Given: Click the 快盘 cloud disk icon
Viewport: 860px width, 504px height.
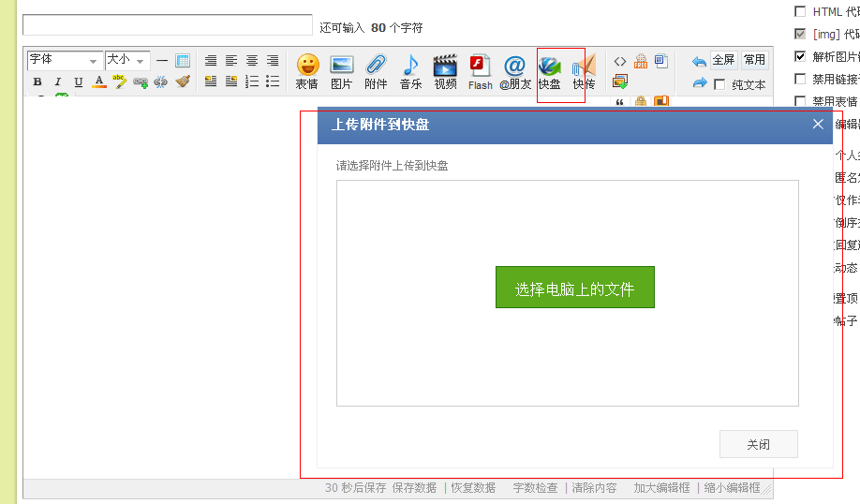Looking at the screenshot, I should tap(550, 72).
